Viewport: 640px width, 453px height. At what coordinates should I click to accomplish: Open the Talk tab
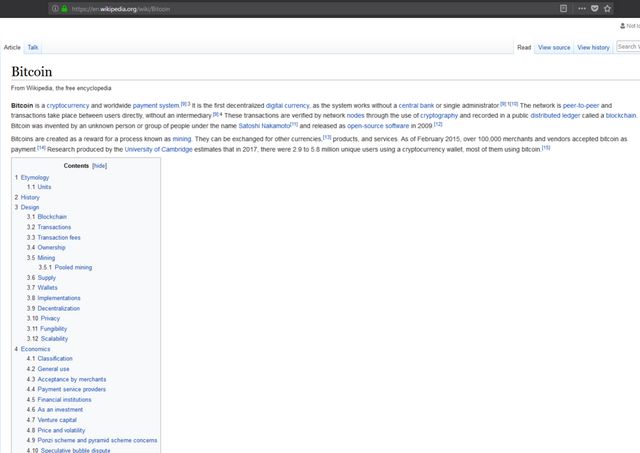click(33, 47)
